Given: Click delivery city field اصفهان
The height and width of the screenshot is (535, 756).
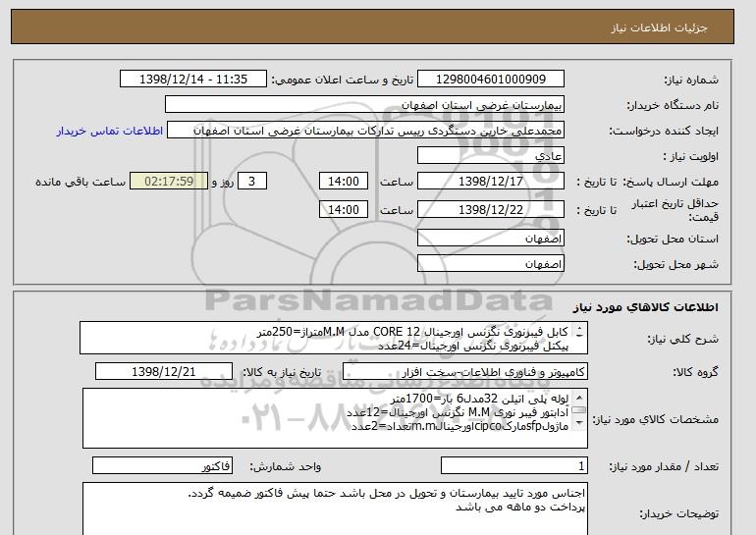Looking at the screenshot, I should tap(490, 264).
